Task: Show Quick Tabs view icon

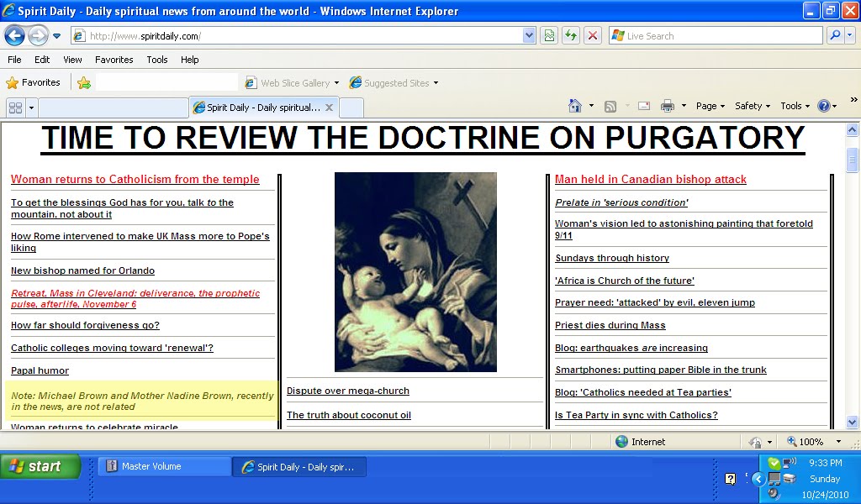Action: (15, 108)
